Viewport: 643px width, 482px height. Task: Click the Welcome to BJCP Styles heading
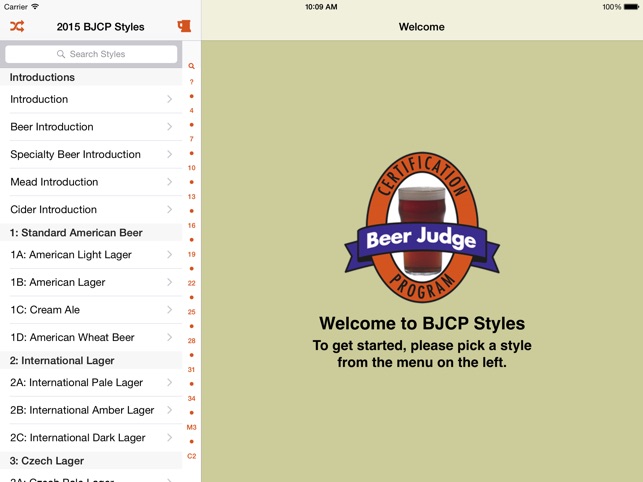tap(422, 323)
